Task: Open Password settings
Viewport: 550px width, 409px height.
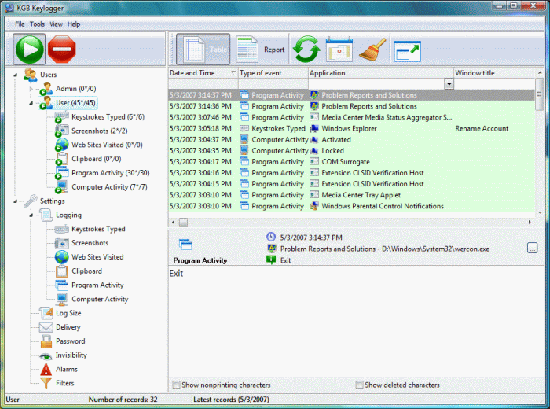Action: point(71,341)
